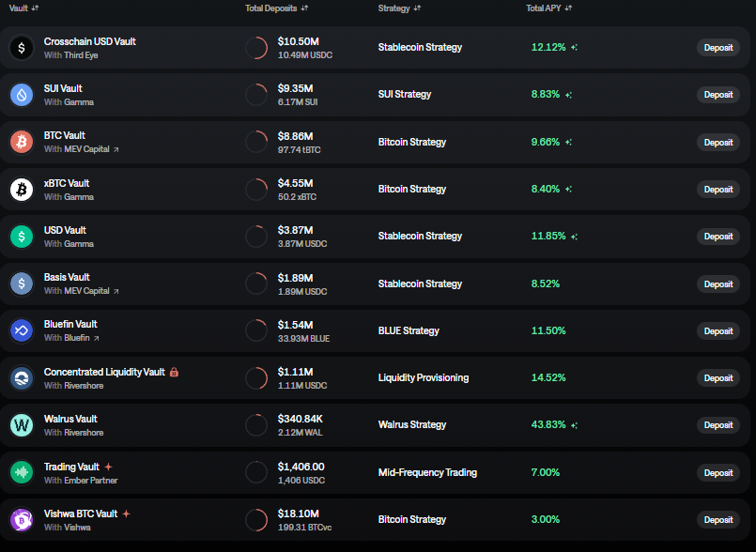Click the sparkle icon next to 43.83% APY
The width and height of the screenshot is (756, 552).
(x=574, y=425)
